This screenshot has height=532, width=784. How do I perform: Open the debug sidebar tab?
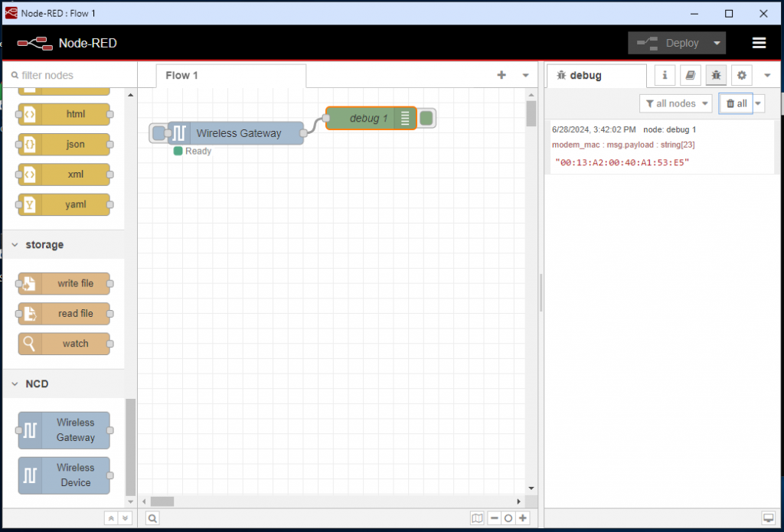596,76
